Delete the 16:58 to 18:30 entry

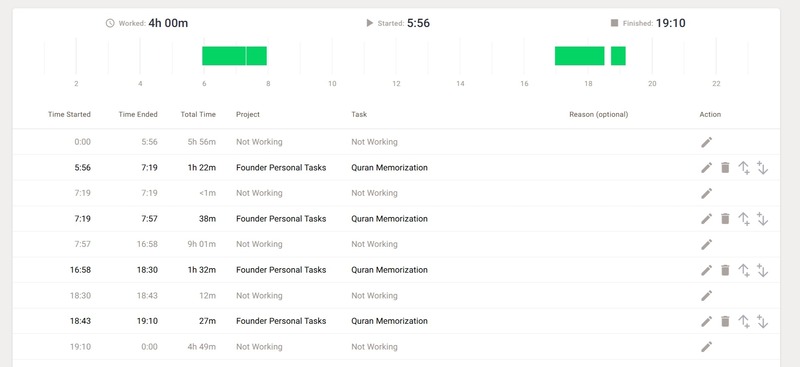725,270
